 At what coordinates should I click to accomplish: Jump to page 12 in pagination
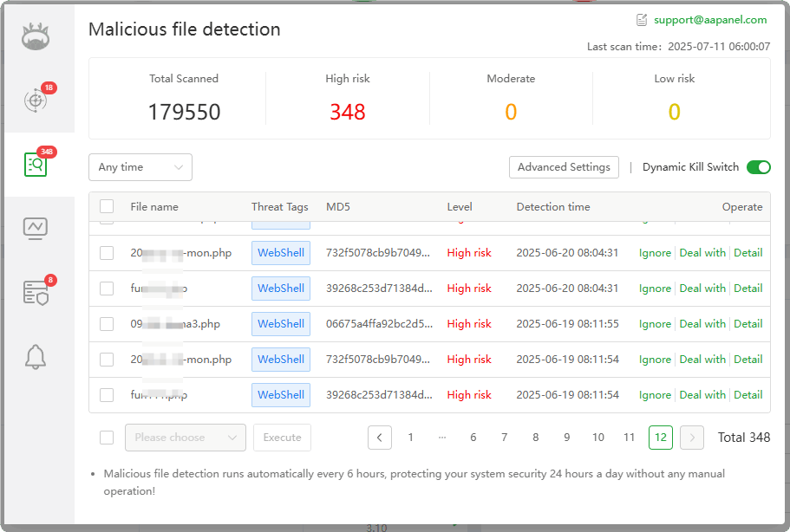[x=660, y=437]
